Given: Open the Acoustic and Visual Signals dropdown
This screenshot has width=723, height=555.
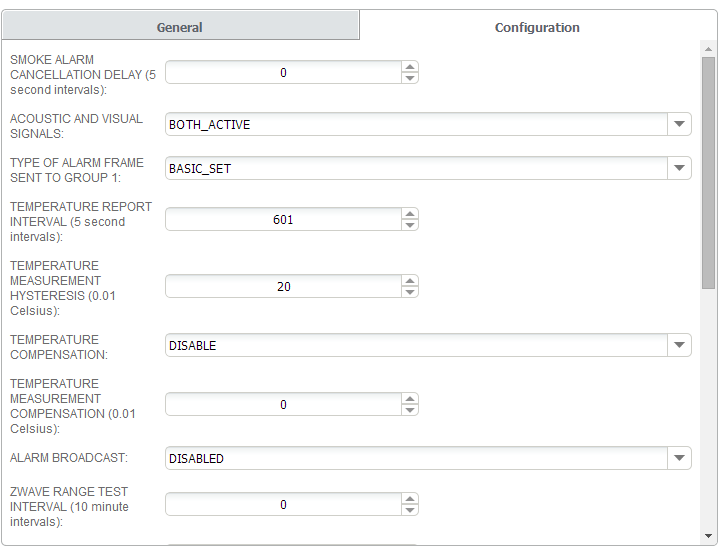Looking at the screenshot, I should point(679,124).
